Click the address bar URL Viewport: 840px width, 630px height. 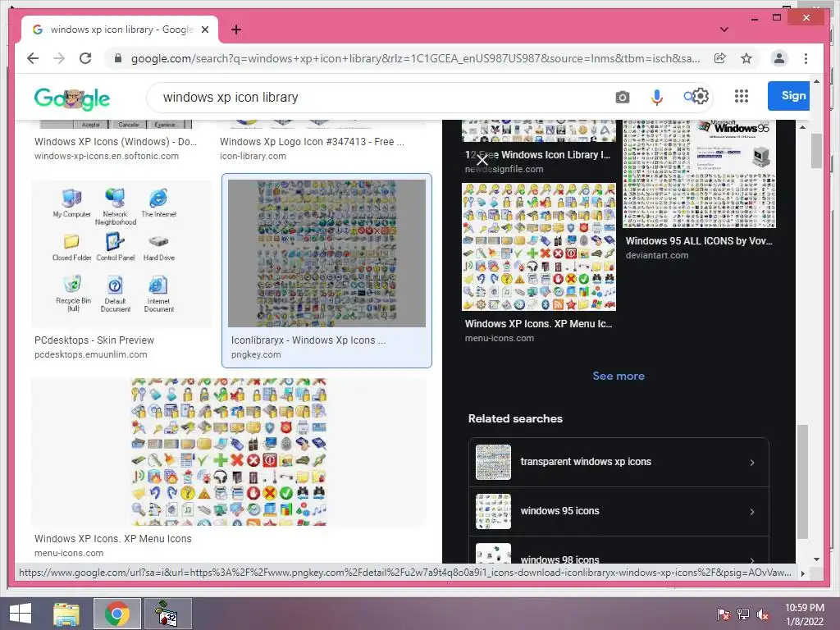tap(415, 58)
